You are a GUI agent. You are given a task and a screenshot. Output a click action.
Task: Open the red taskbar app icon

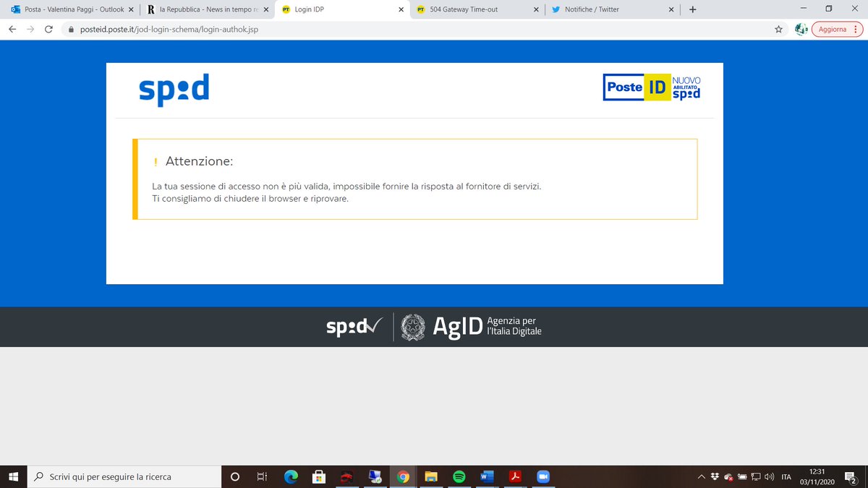tap(347, 476)
